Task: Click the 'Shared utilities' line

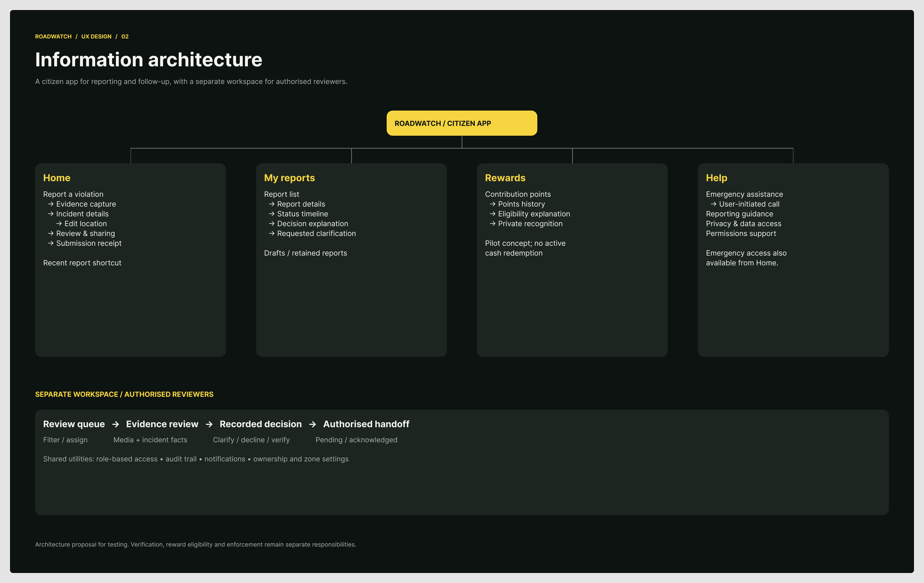Action: (x=196, y=459)
